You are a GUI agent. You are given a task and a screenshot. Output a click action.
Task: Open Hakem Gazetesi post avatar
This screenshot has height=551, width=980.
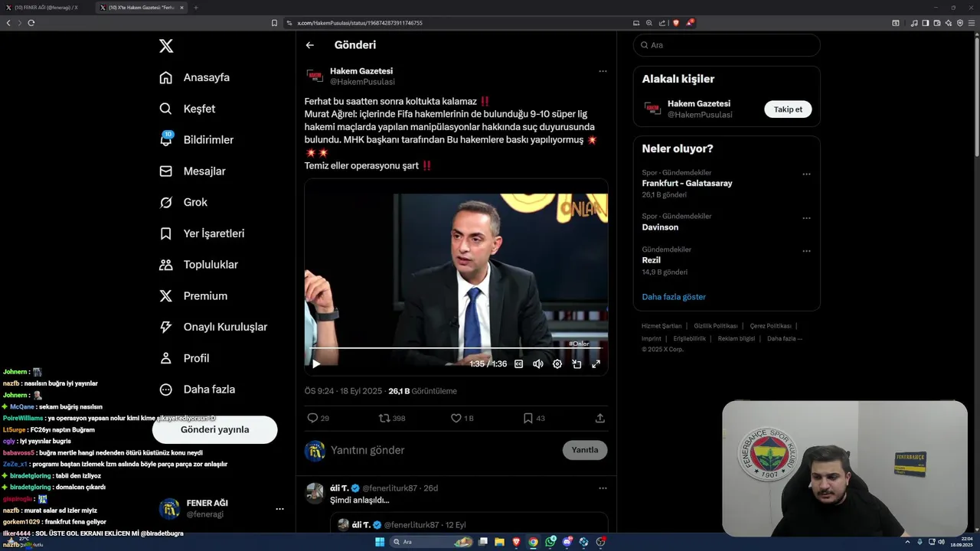pyautogui.click(x=315, y=76)
